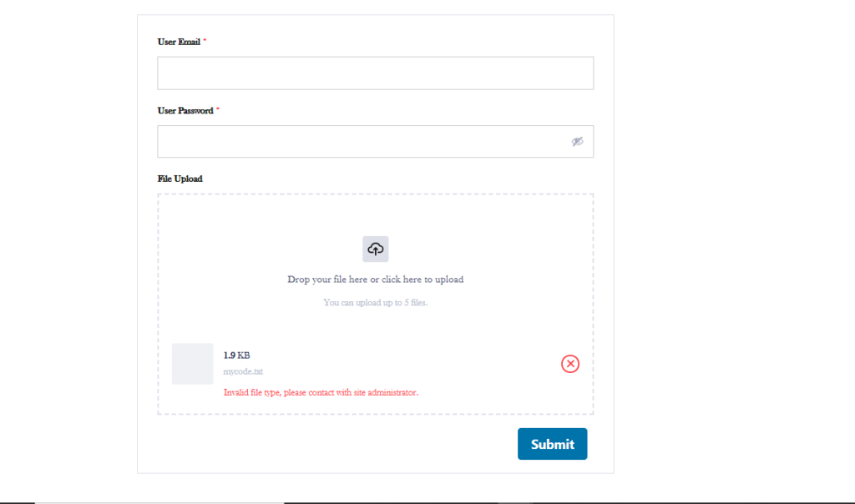The image size is (855, 504).
Task: Click red asterisk beside User Email
Action: 205,41
